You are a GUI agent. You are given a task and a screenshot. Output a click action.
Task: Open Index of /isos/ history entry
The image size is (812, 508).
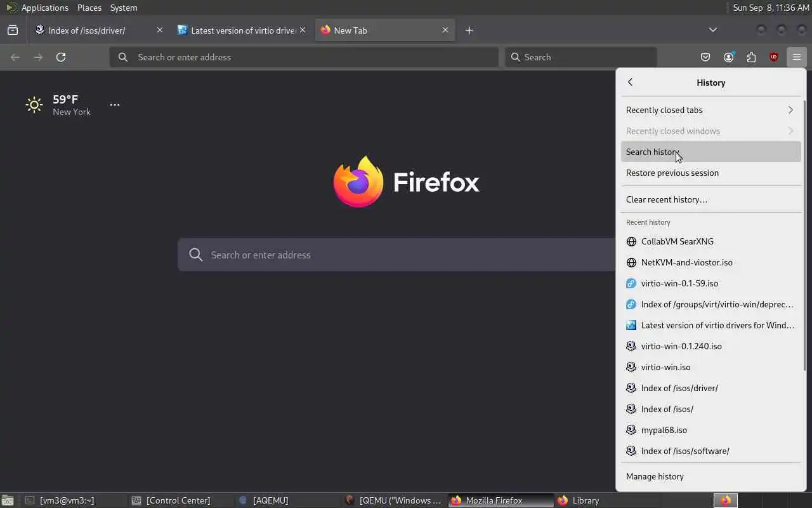[710, 409]
